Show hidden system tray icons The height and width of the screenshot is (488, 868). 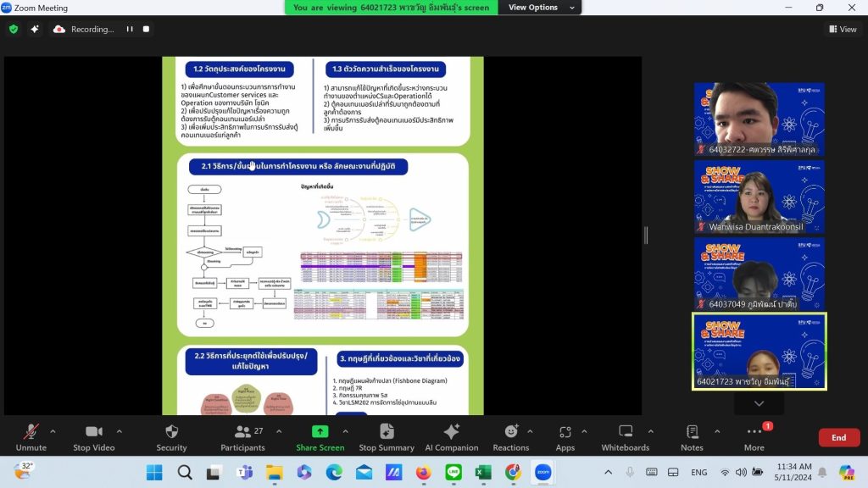point(608,472)
